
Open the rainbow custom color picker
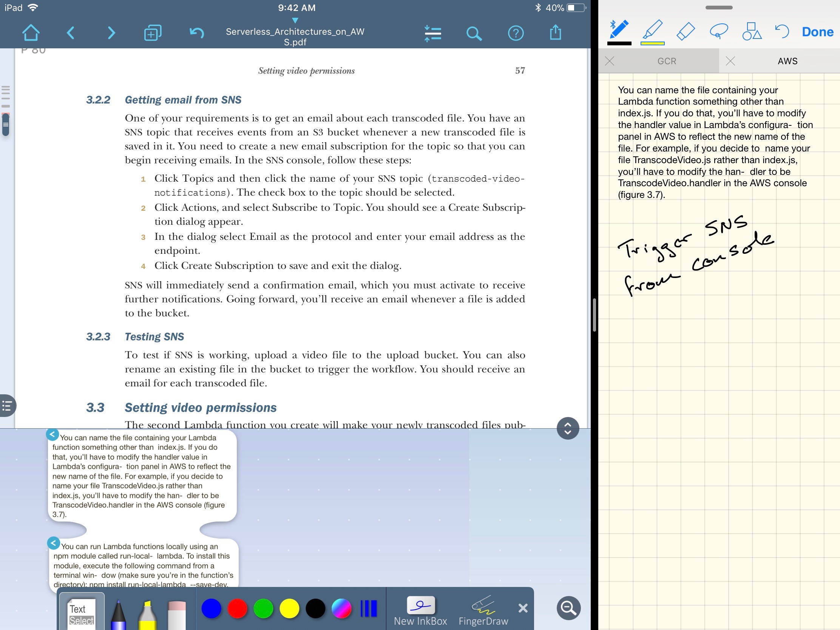341,609
